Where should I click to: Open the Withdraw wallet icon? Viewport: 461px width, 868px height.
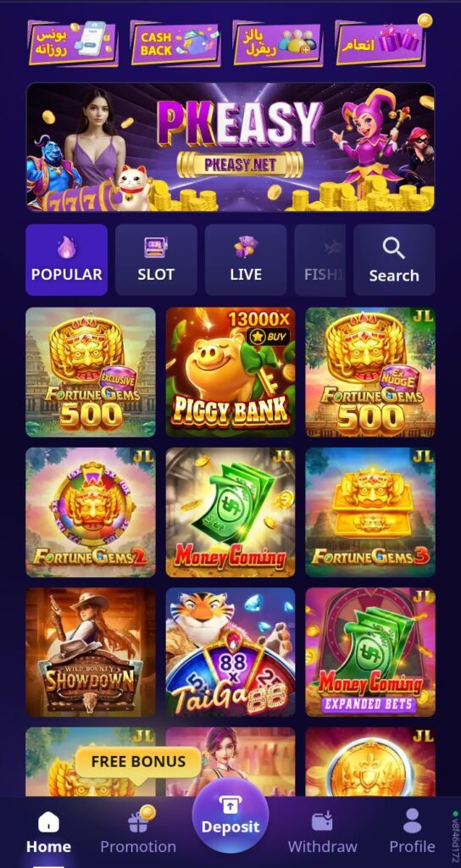click(x=322, y=821)
